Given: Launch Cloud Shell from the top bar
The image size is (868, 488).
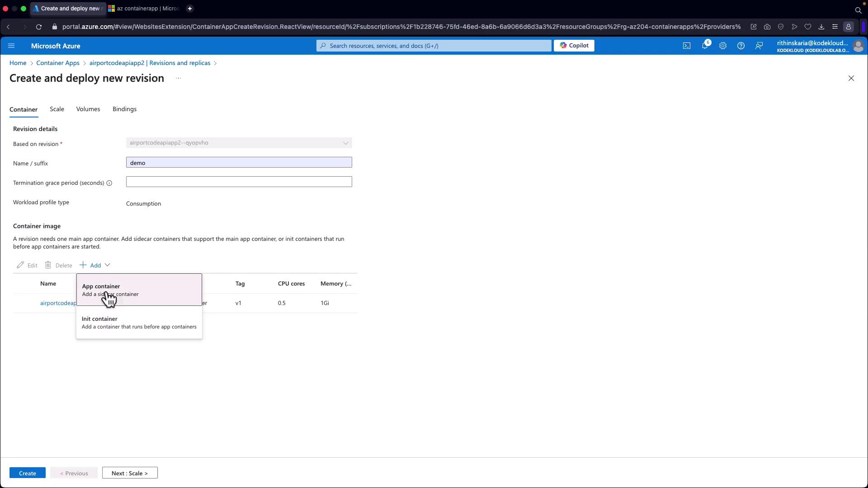Looking at the screenshot, I should tap(686, 46).
